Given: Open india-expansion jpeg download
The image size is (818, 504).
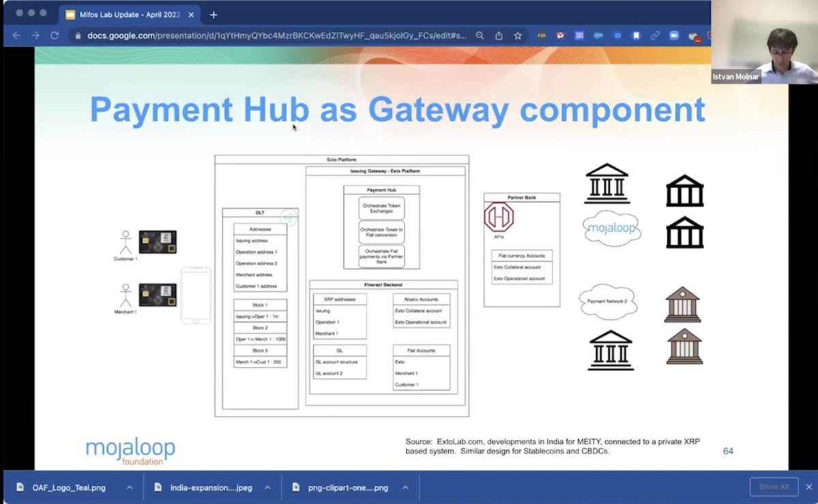Looking at the screenshot, I should [x=211, y=488].
